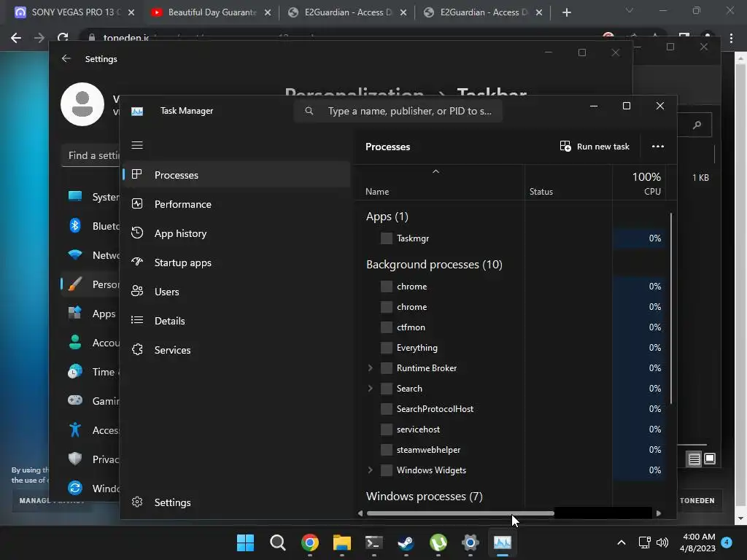Click the Settings user avatar picture
The height and width of the screenshot is (560, 747).
click(82, 104)
